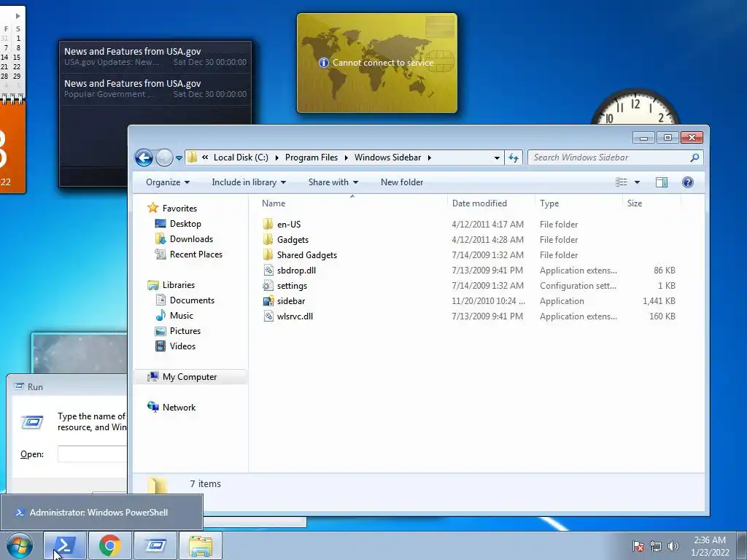
Task: Click the Windows Explorer taskbar icon
Action: coord(201,545)
